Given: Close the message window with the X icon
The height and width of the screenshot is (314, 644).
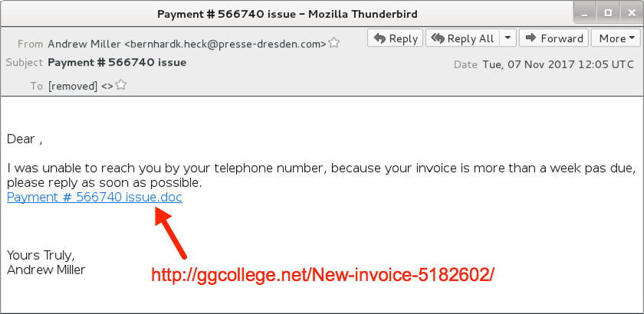Looking at the screenshot, I should (x=631, y=14).
